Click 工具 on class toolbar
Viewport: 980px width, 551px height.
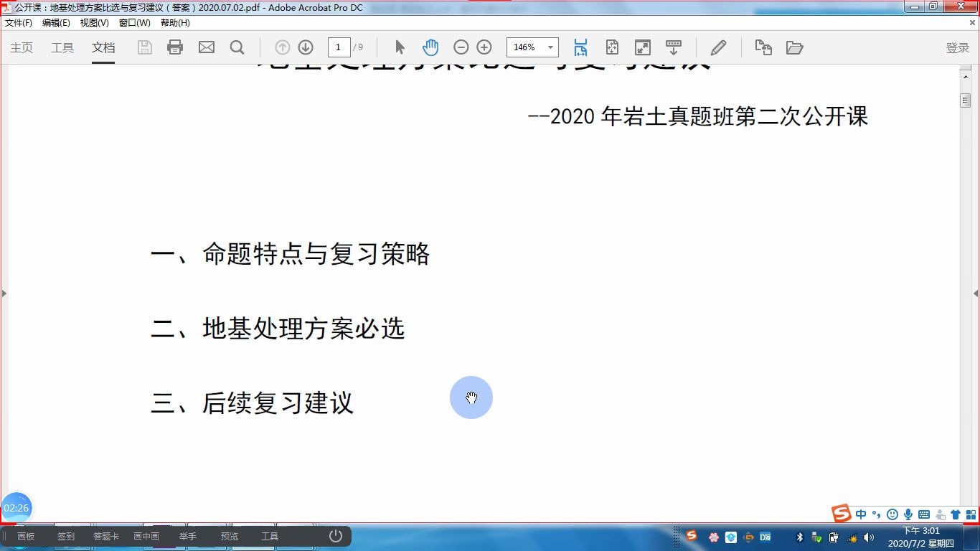[270, 537]
